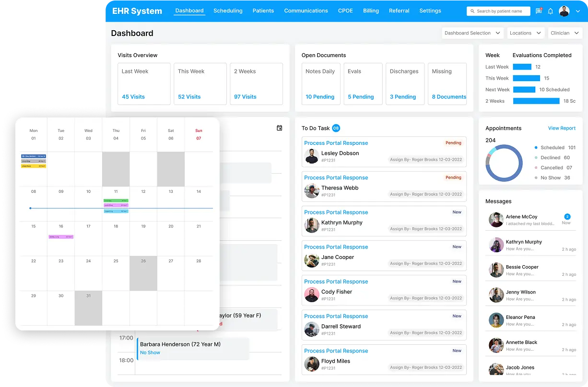Viewport: 588px width, 387px height.
Task: Open the Billing menu item
Action: click(x=371, y=11)
